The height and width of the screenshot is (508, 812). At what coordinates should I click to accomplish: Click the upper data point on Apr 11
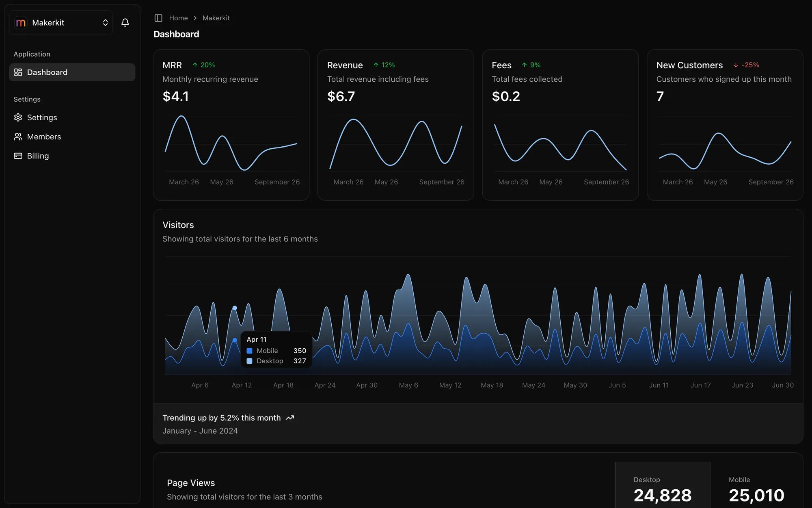click(x=235, y=308)
